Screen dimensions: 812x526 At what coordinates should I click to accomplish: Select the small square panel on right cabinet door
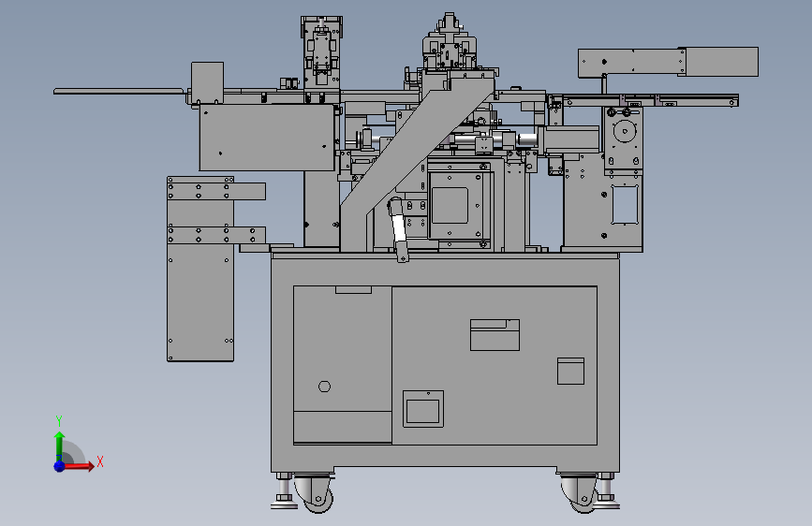point(570,372)
